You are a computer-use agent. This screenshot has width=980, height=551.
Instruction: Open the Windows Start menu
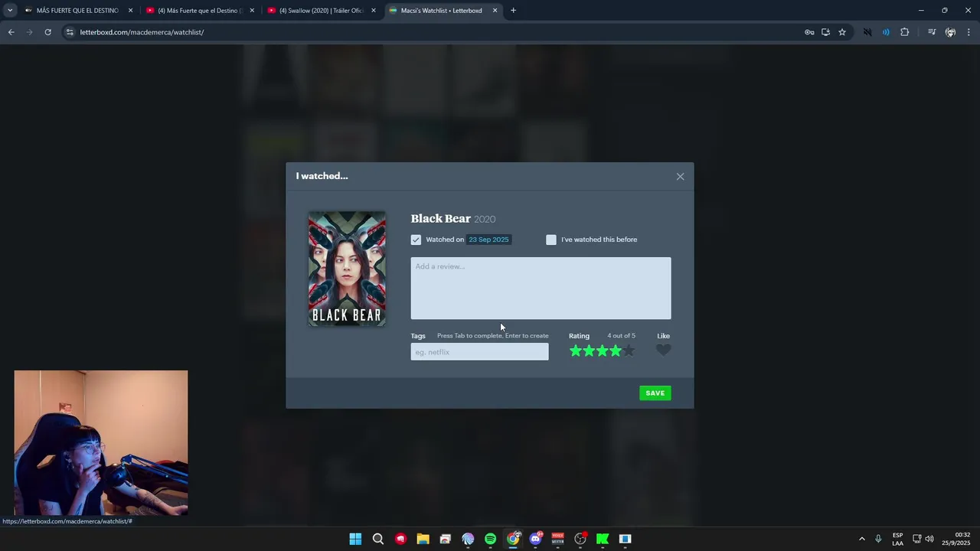355,539
